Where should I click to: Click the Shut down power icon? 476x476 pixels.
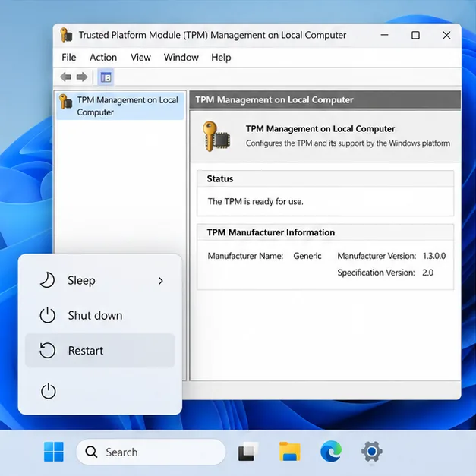point(48,315)
